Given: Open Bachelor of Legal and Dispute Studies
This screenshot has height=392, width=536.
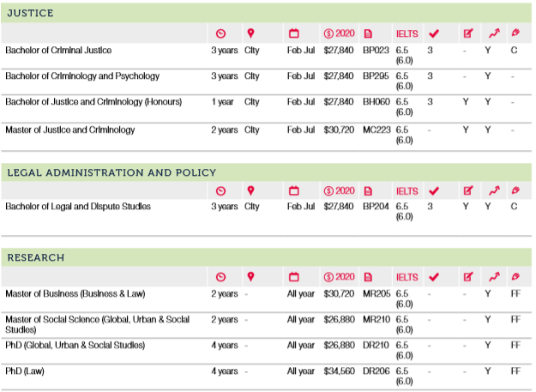Looking at the screenshot, I should tap(78, 207).
